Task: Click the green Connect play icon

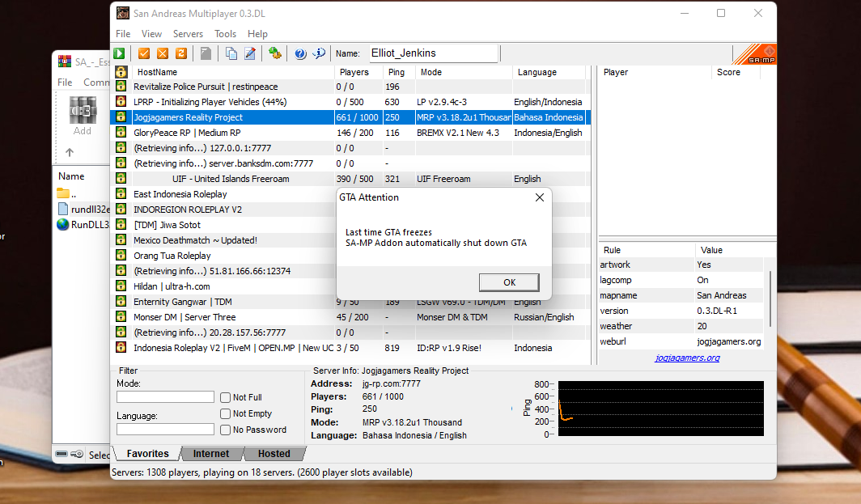Action: click(x=119, y=53)
